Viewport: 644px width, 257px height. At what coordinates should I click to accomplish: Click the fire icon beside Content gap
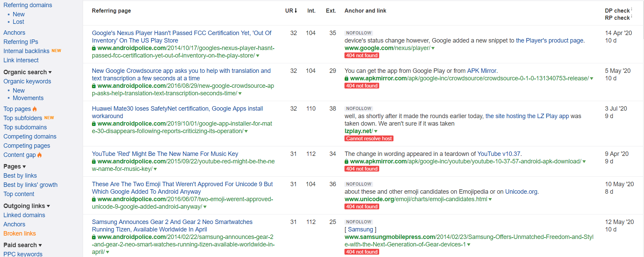[39, 155]
